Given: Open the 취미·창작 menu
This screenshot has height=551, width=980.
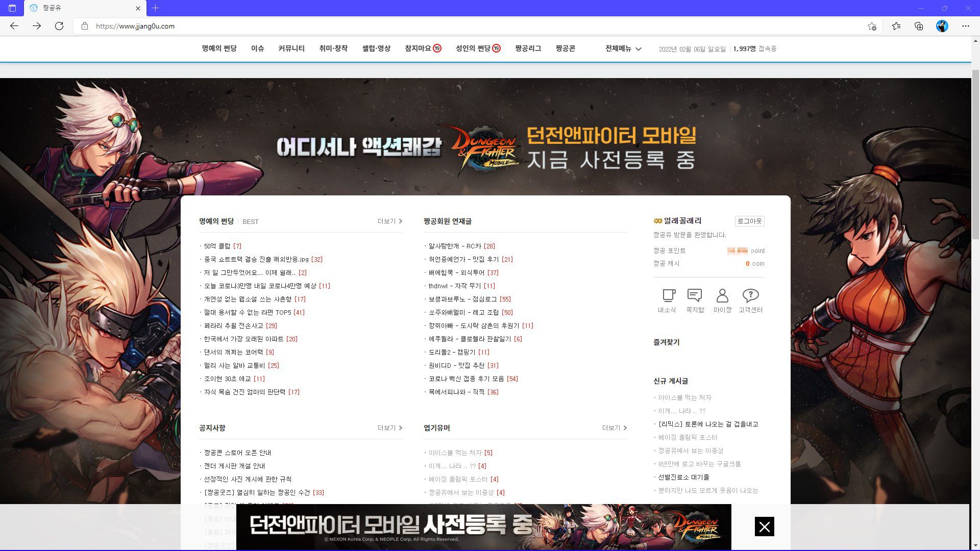Looking at the screenshot, I should [x=333, y=48].
